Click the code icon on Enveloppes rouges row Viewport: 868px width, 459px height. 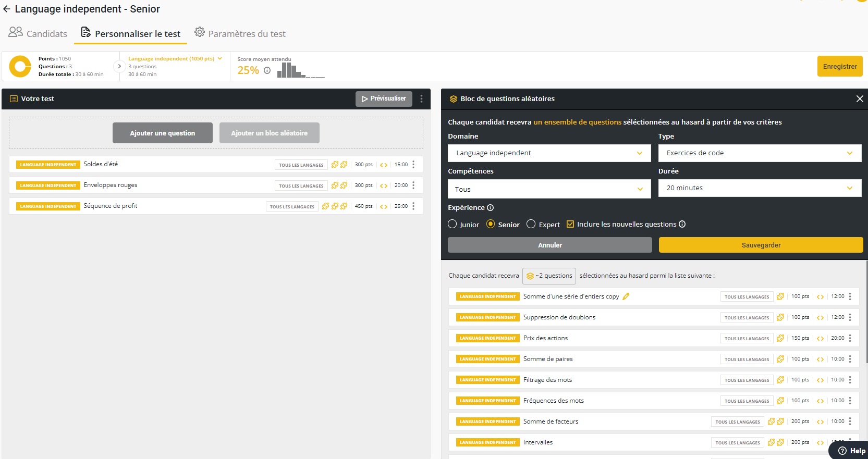point(384,185)
